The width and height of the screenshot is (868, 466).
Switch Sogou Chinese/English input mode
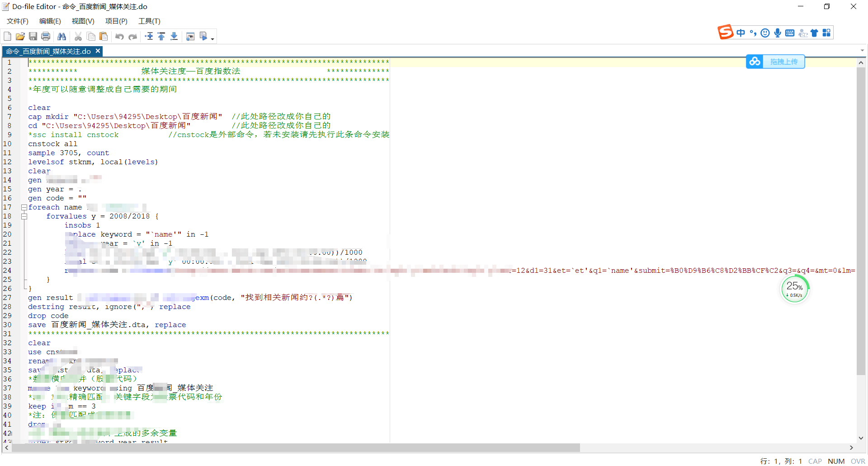(x=741, y=33)
